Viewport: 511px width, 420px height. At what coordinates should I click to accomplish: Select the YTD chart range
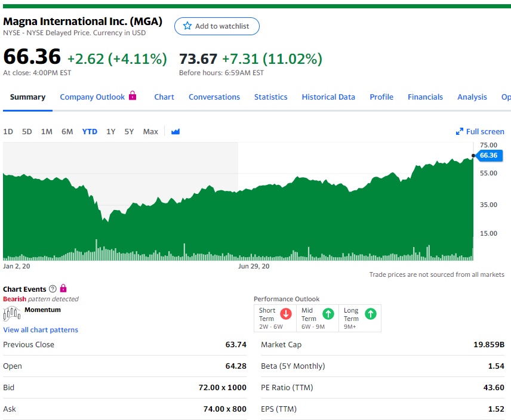90,131
